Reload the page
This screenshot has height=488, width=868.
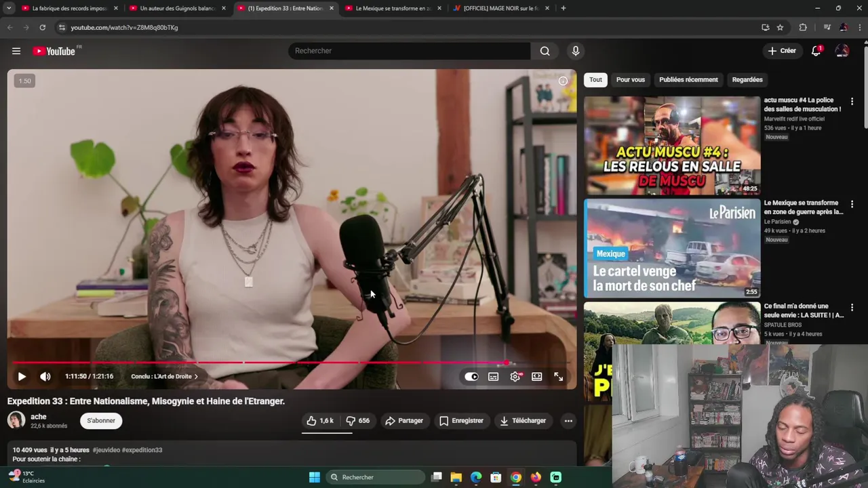pos(42,28)
